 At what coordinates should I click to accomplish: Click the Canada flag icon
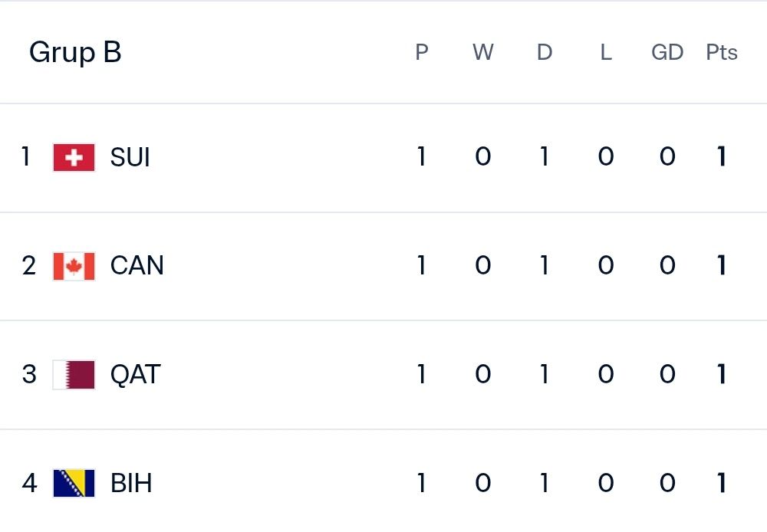point(74,266)
